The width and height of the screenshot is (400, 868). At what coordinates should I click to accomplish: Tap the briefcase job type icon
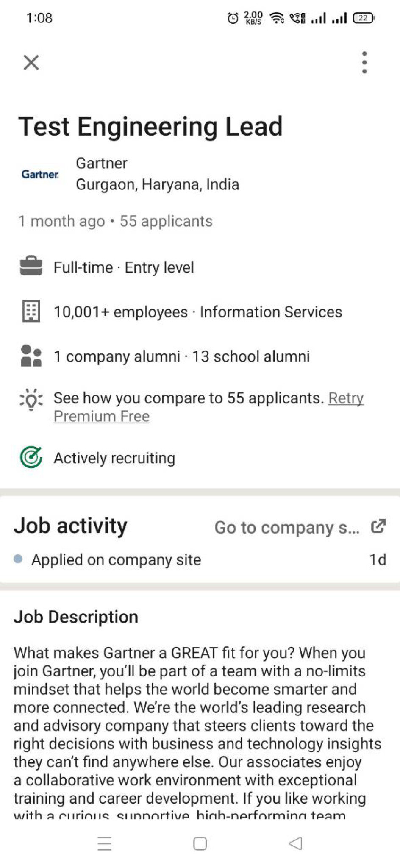(x=31, y=267)
